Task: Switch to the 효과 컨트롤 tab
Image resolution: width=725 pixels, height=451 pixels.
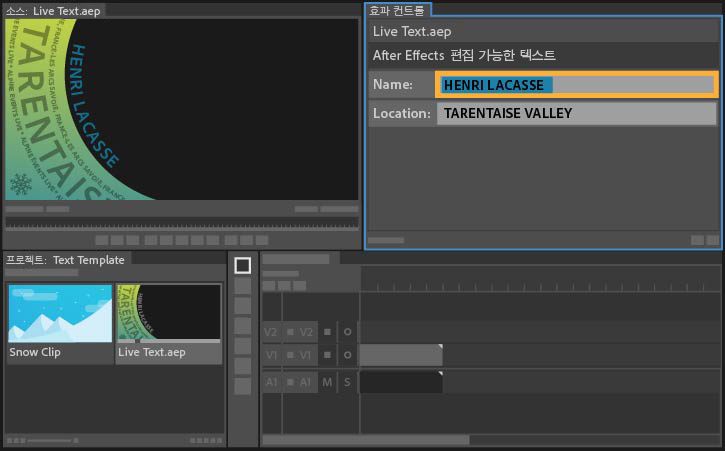Action: click(397, 10)
